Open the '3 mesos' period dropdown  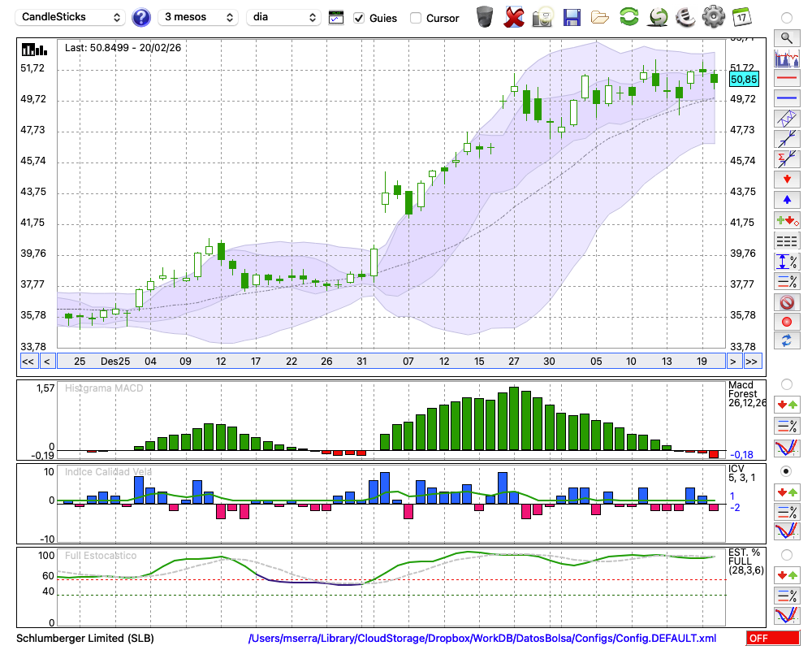(x=198, y=17)
